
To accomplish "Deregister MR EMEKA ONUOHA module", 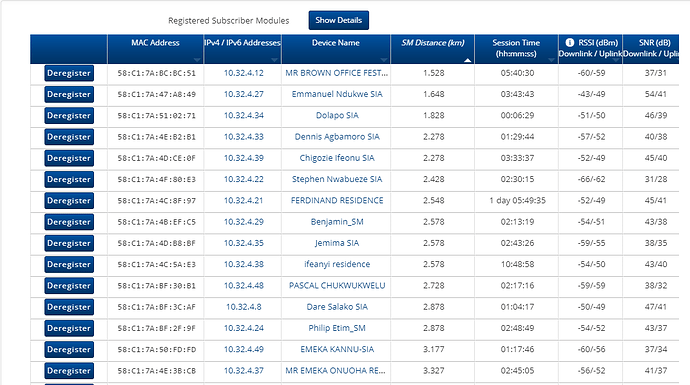I will point(69,371).
